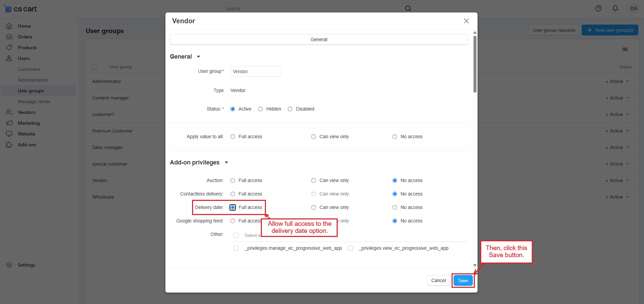The width and height of the screenshot is (644, 304).
Task: Click the notifications bell icon
Action: [x=615, y=8]
